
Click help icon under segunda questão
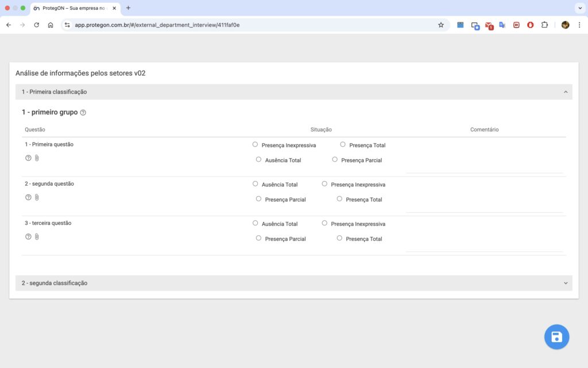point(28,197)
